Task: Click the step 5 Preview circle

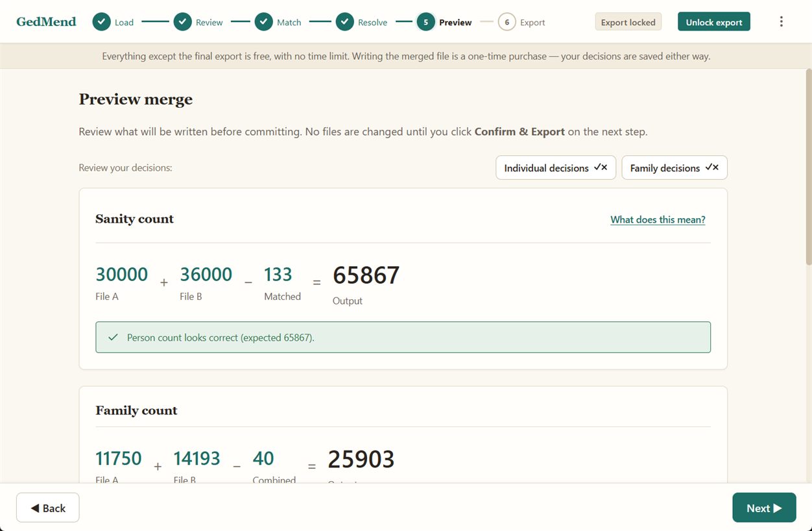Action: click(x=425, y=22)
